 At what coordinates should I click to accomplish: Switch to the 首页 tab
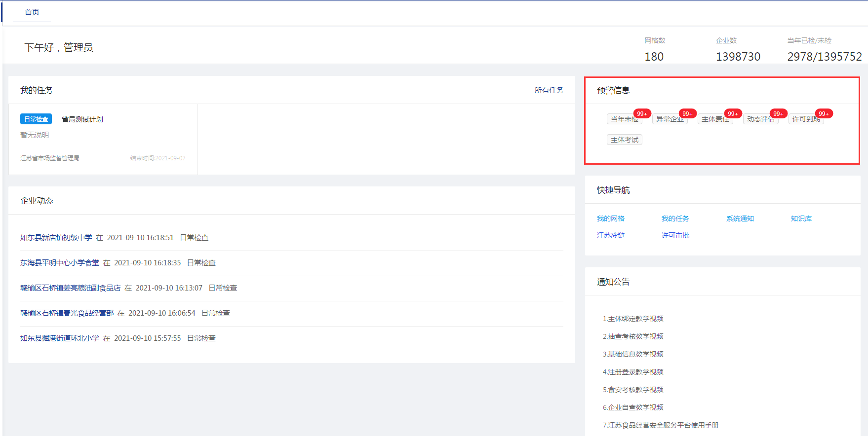(32, 12)
